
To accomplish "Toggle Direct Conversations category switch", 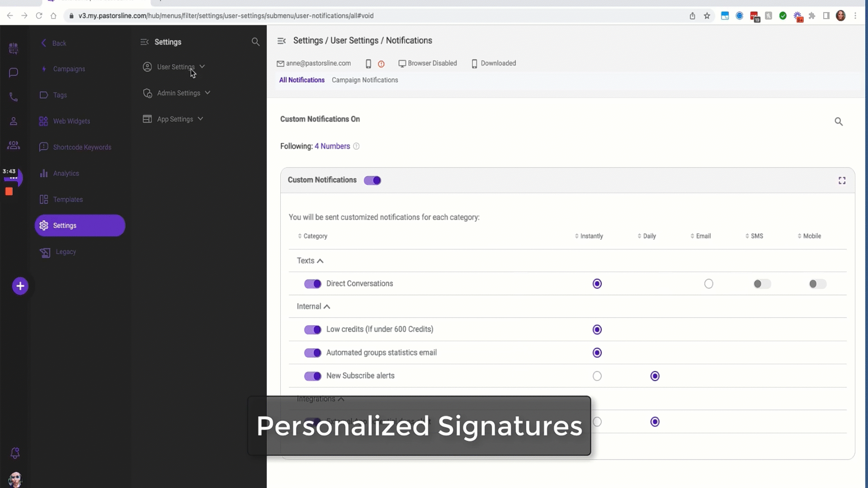I will [x=312, y=284].
